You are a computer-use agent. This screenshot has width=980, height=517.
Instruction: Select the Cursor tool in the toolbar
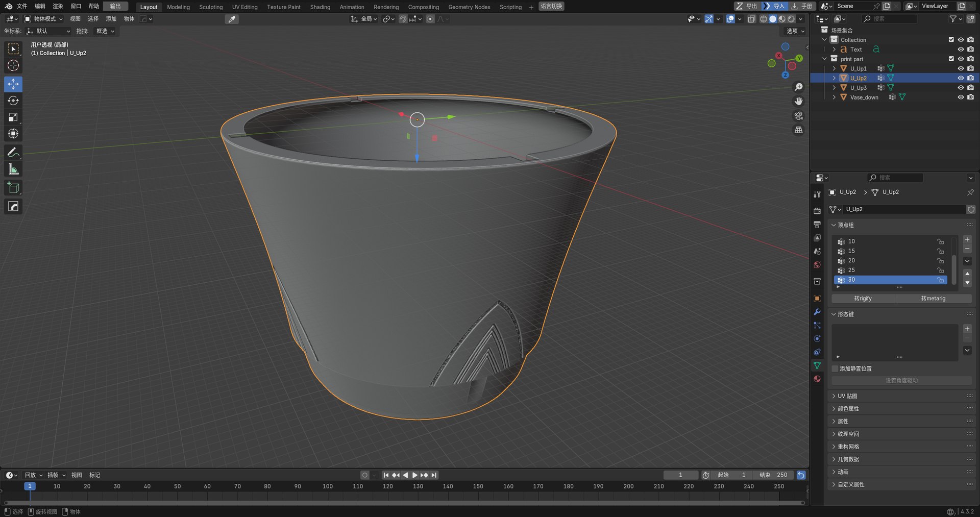coord(13,65)
